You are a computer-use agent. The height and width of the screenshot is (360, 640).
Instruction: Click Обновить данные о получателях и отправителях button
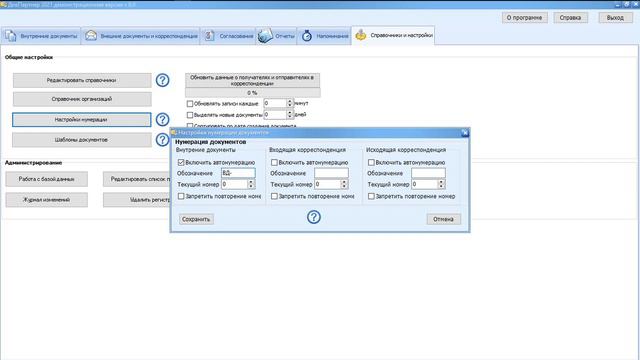(x=252, y=80)
